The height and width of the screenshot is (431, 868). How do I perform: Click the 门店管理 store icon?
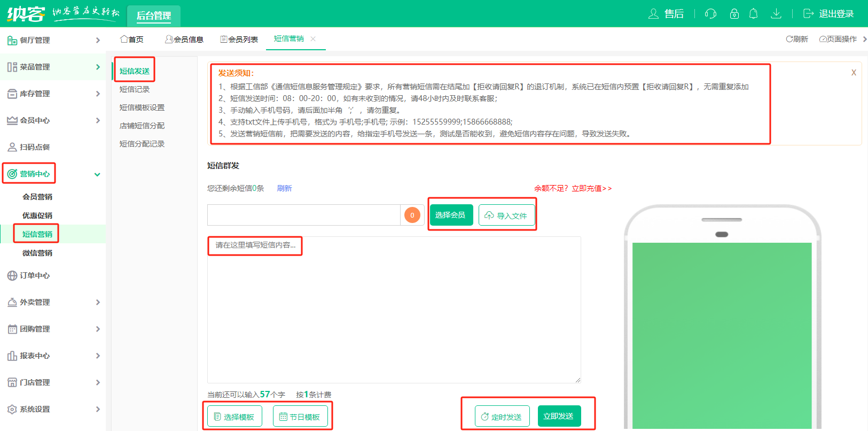[x=12, y=382]
